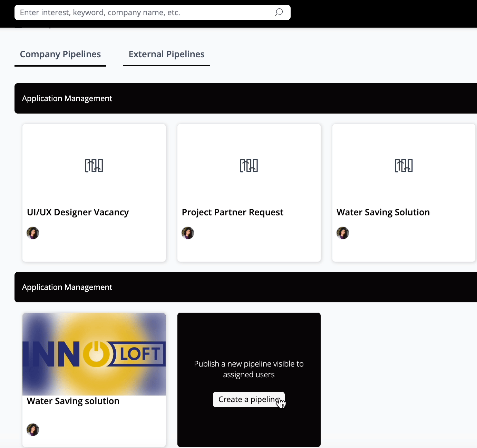Focus the keyword search input field
Image resolution: width=477 pixels, height=448 pixels.
(145, 12)
